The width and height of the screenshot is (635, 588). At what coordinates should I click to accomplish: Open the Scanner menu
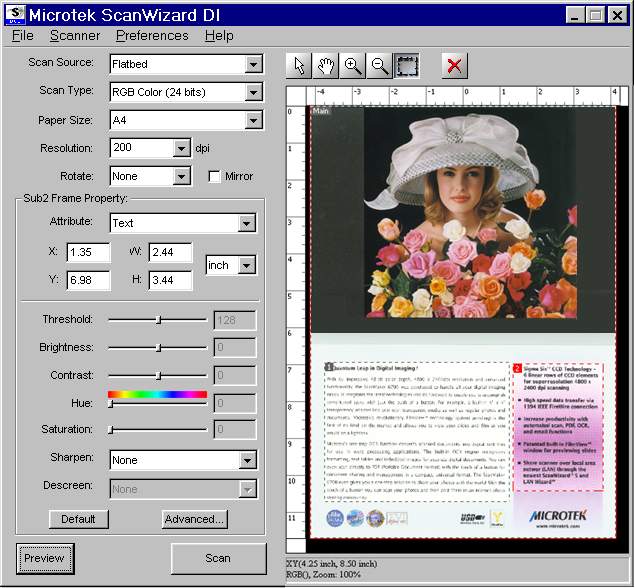tap(75, 35)
